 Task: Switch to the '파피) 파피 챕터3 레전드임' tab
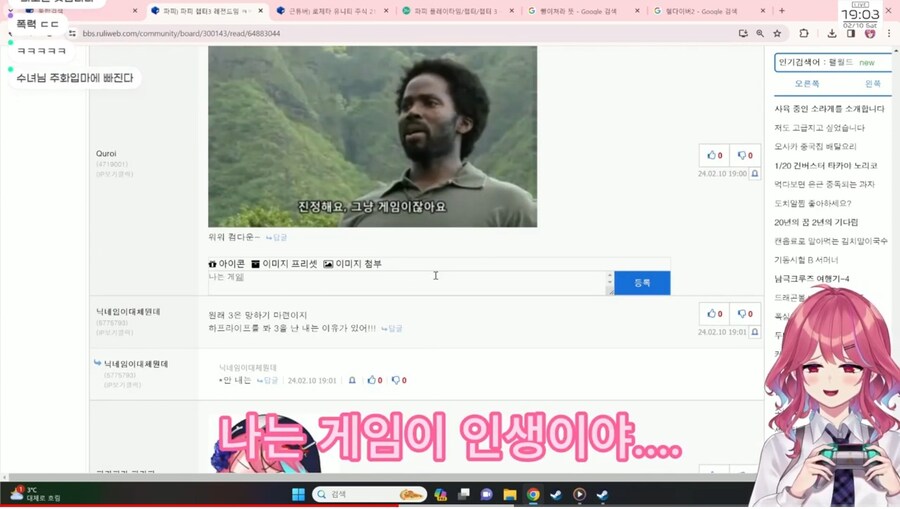207,11
